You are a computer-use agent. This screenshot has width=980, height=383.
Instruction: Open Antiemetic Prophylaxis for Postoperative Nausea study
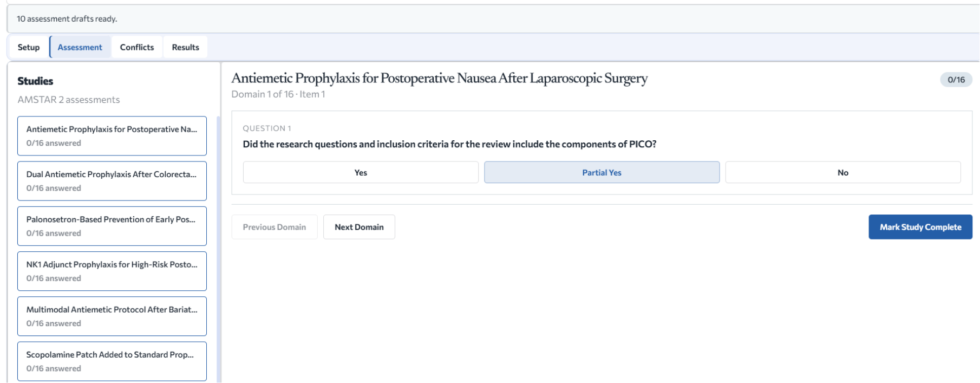point(112,136)
